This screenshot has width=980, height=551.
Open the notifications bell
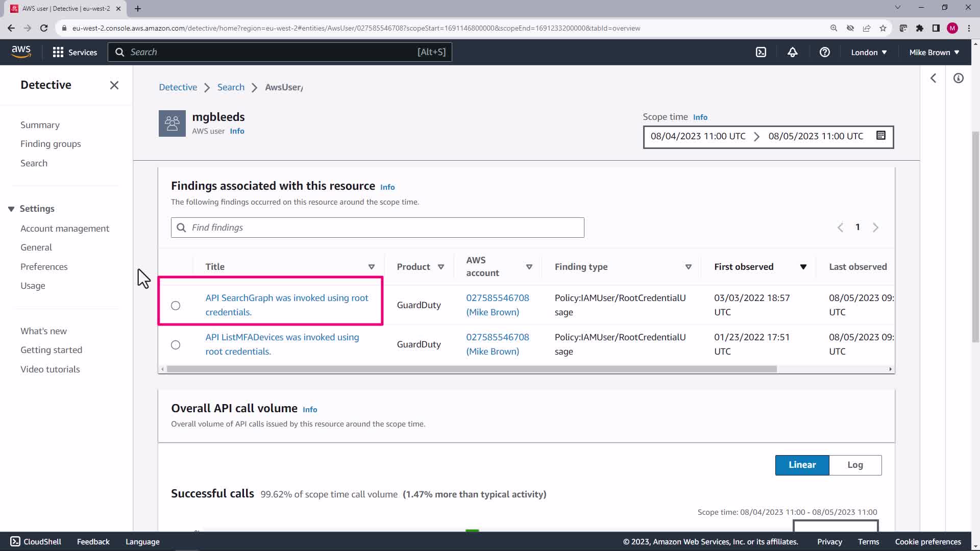point(792,52)
